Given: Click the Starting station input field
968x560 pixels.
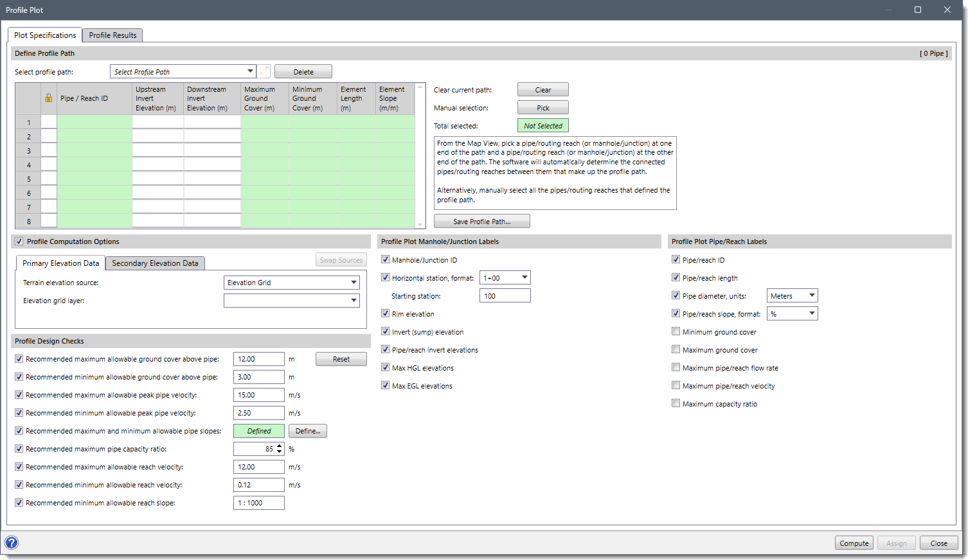Looking at the screenshot, I should tap(505, 295).
